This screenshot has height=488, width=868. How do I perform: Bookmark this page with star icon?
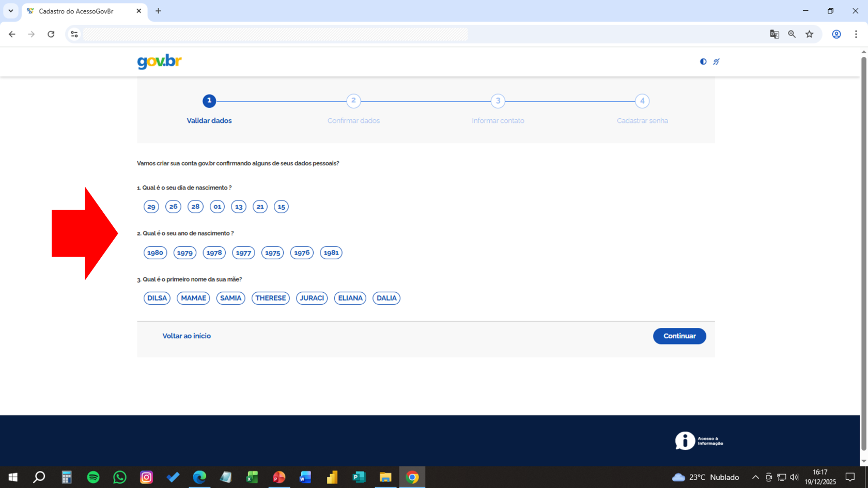coord(809,34)
